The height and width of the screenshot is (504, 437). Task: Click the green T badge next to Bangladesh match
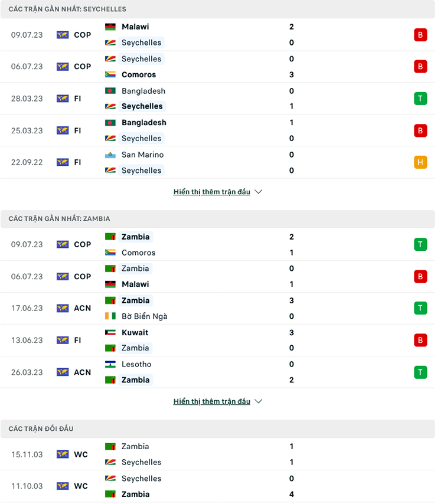coord(420,99)
